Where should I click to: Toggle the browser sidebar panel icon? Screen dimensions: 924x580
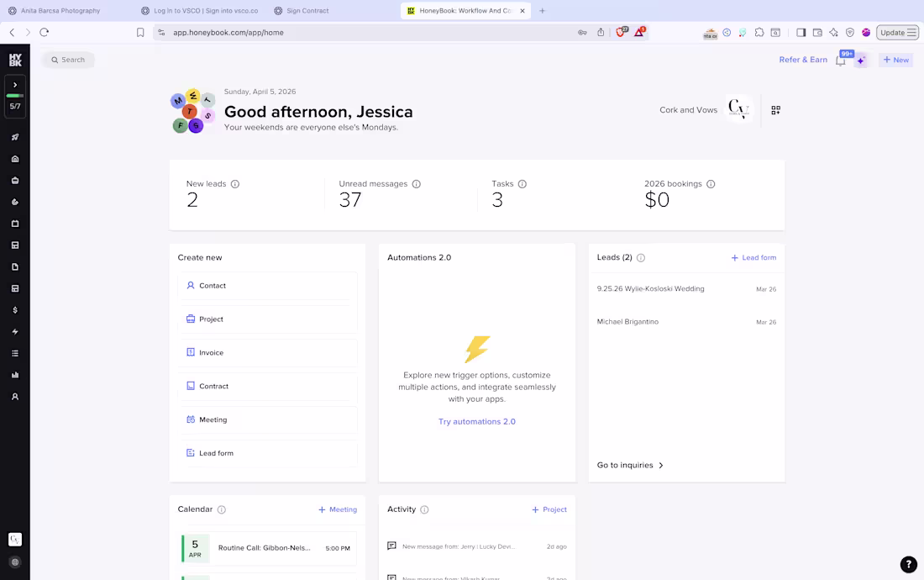[x=801, y=33]
